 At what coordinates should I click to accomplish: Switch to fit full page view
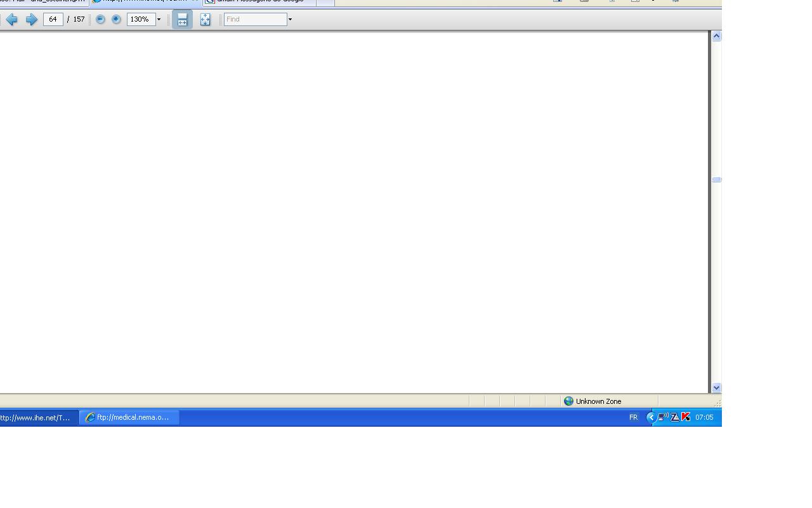coord(205,20)
